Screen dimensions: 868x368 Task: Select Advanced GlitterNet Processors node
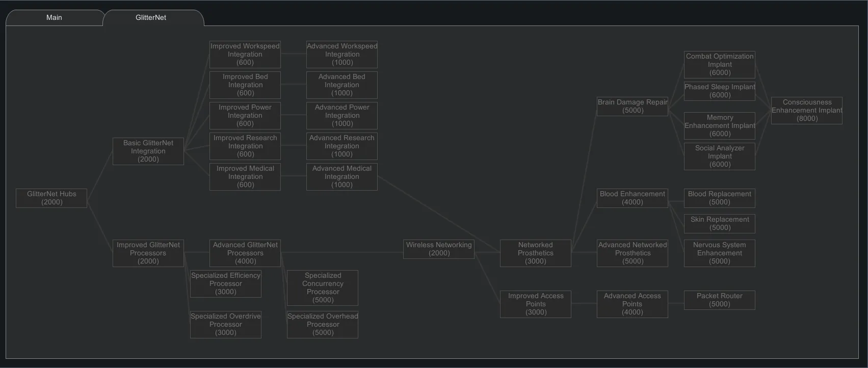pyautogui.click(x=245, y=253)
